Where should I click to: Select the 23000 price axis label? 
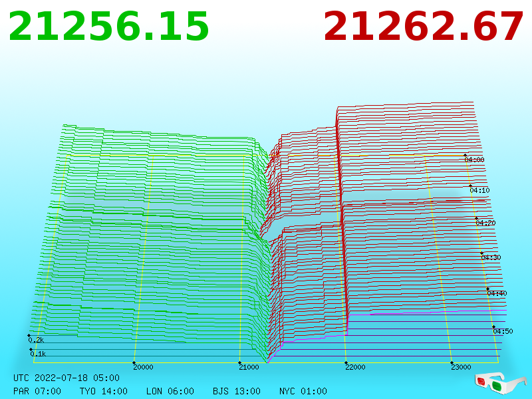[x=461, y=367]
